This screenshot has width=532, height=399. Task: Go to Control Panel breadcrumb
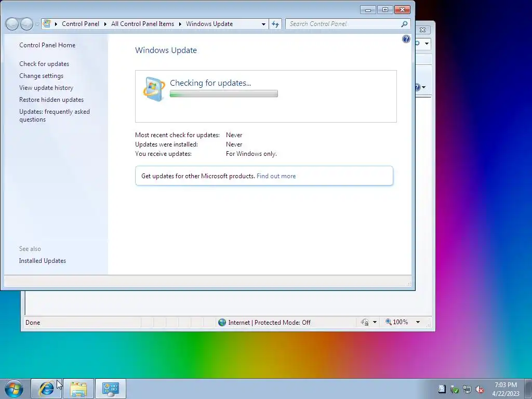(81, 24)
